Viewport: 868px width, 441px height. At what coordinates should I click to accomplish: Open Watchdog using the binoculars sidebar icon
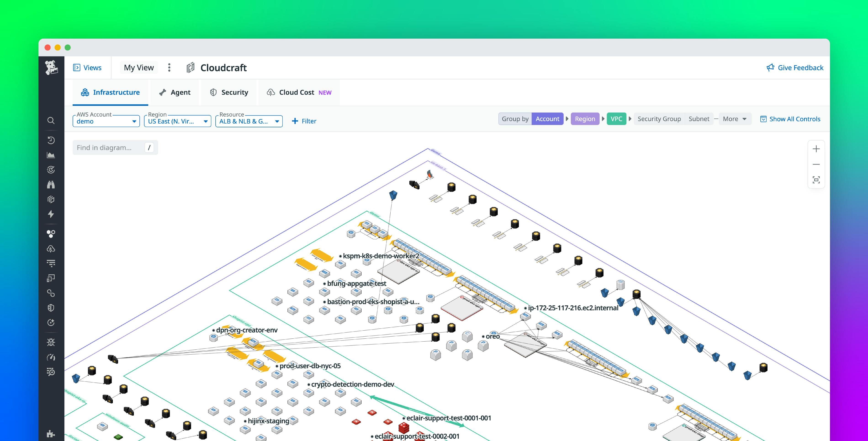coord(51,184)
